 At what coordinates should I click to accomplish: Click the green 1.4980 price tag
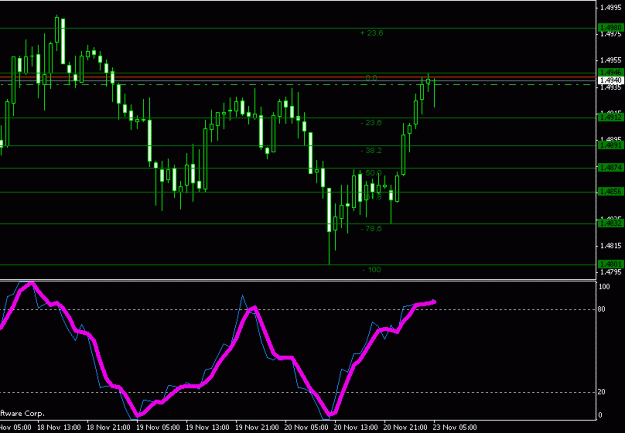point(611,28)
